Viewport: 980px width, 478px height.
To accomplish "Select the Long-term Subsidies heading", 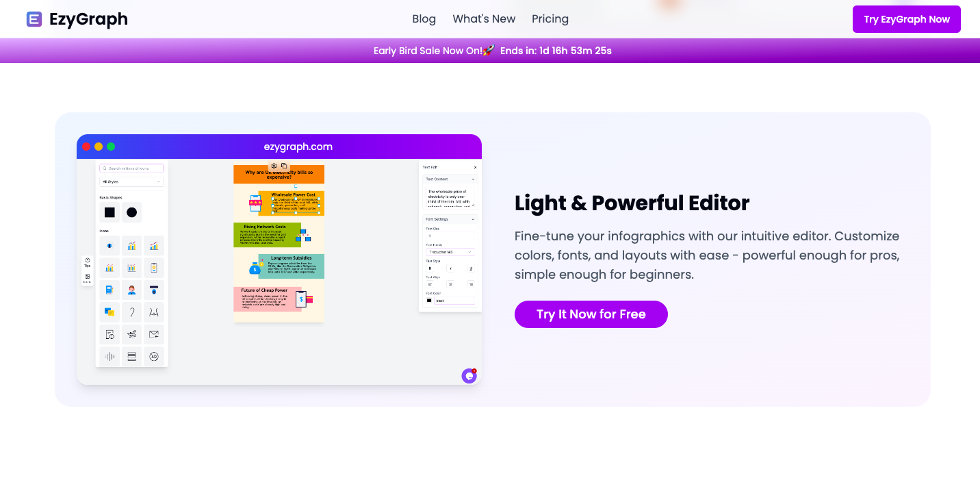I will pos(290,258).
